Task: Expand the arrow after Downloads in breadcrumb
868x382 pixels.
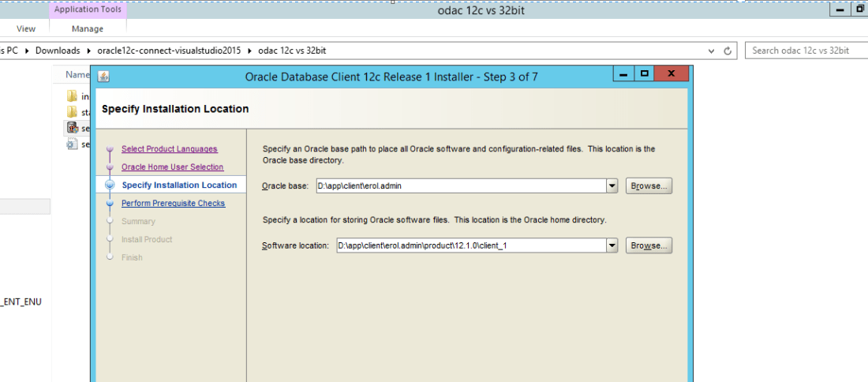Action: (x=88, y=51)
